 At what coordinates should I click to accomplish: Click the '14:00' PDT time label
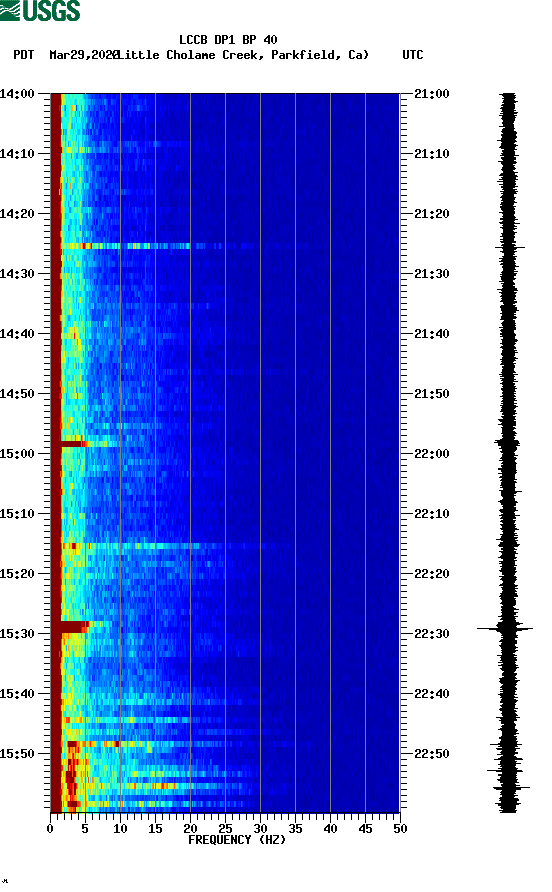[17, 94]
